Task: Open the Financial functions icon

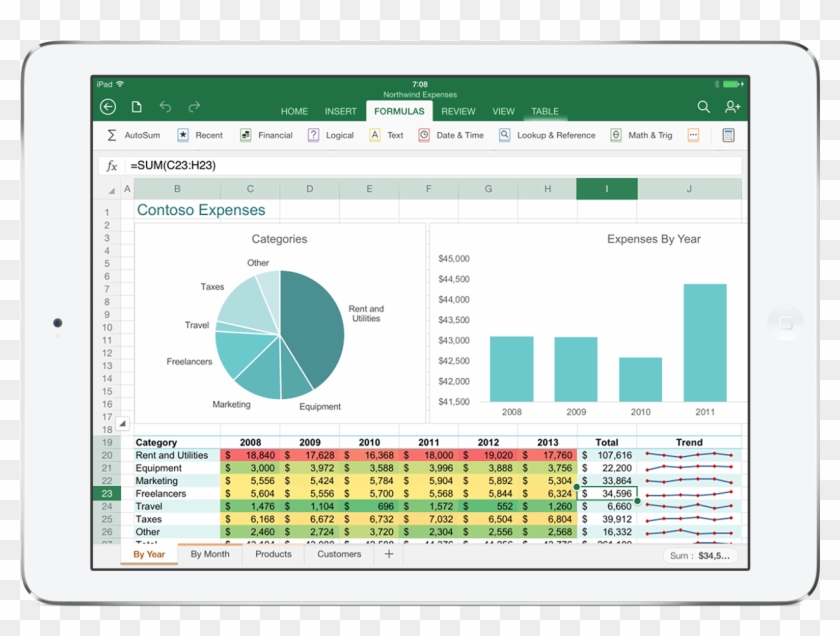Action: coord(245,135)
